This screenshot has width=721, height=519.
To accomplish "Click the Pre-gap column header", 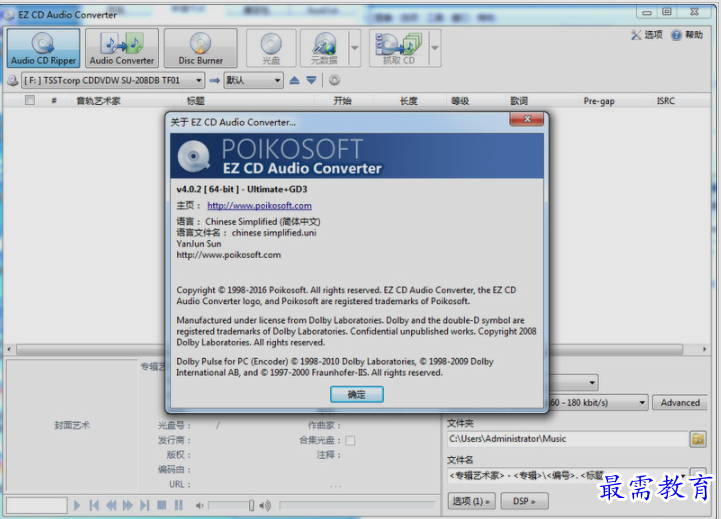I will pos(599,101).
